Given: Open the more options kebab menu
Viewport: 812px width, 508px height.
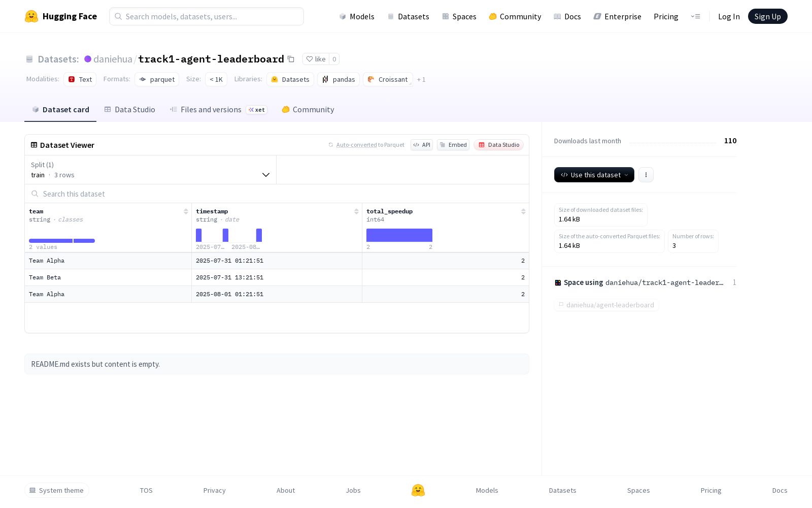Looking at the screenshot, I should pos(646,175).
